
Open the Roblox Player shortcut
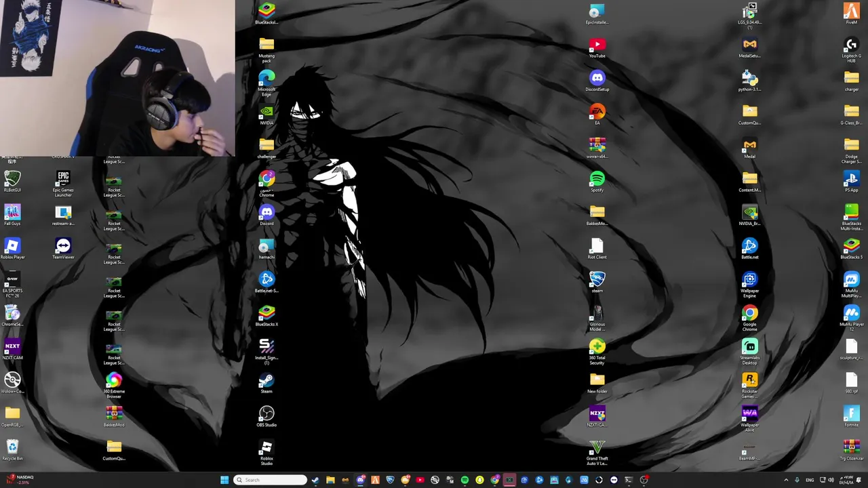pos(12,249)
